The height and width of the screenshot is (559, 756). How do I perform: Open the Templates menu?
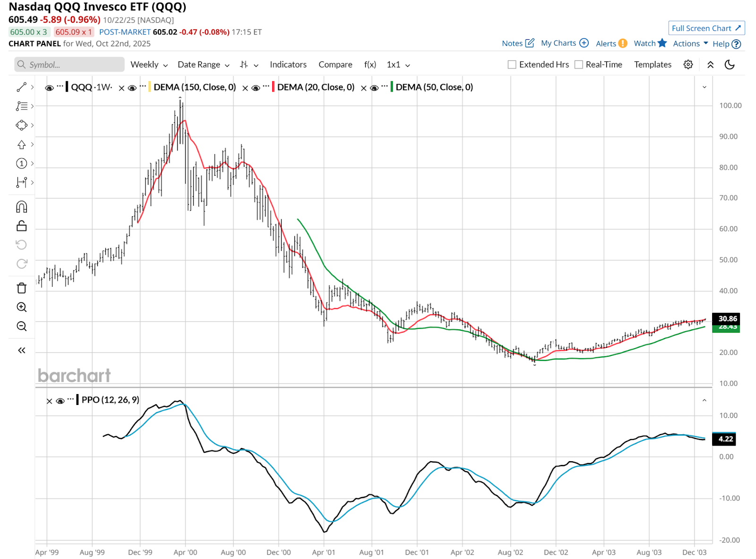[653, 65]
